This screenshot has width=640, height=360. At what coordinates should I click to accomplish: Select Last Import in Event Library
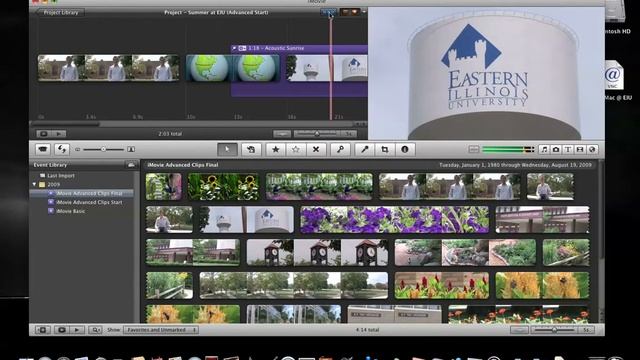coord(60,176)
